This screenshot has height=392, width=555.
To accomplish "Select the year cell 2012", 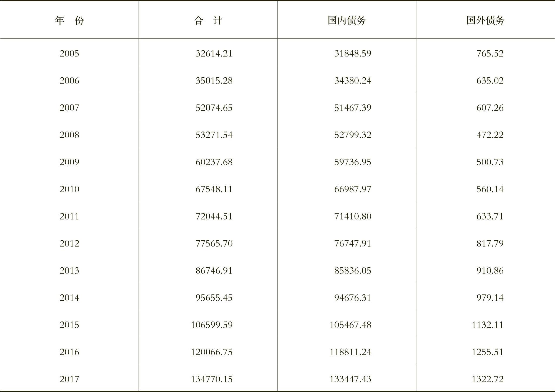I will (70, 243).
